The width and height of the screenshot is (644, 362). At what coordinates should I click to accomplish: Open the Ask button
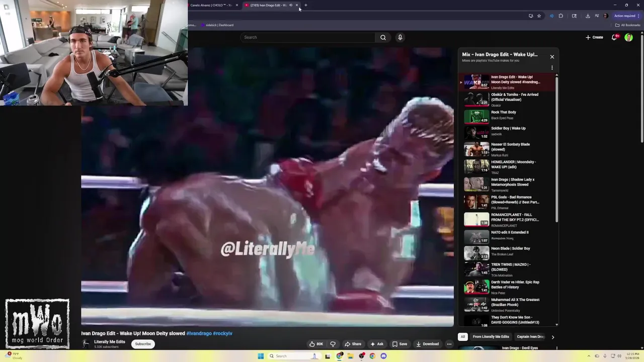(x=377, y=344)
